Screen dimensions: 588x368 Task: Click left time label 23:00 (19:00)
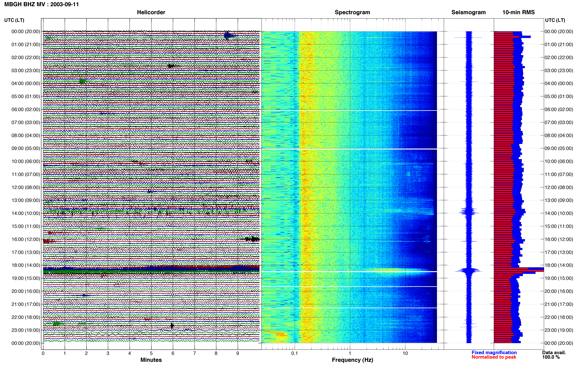26,330
